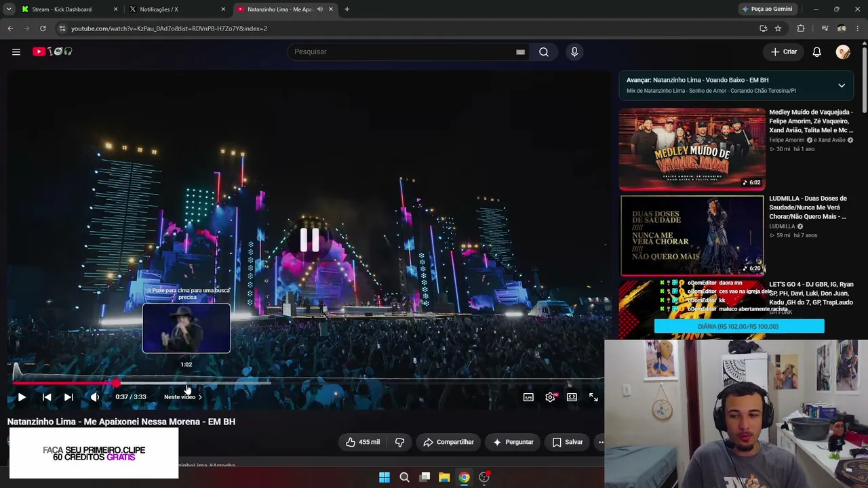Like the video with 455 mil likes

point(363,442)
